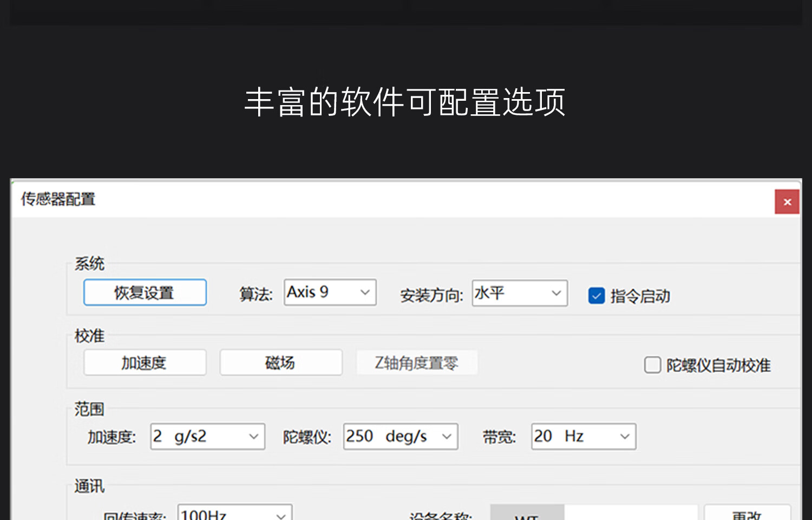Click the 范围 group label
Image resolution: width=812 pixels, height=520 pixels.
coord(89,409)
